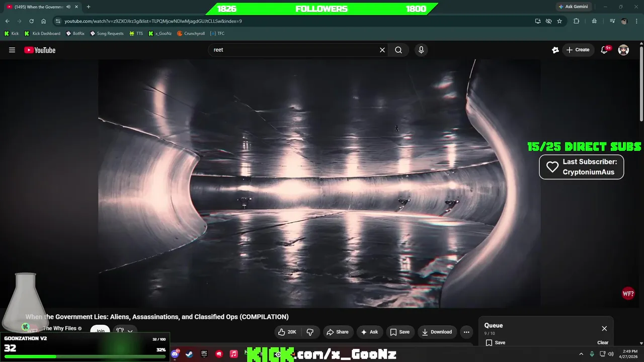Save the queue as a playlist

(495, 342)
